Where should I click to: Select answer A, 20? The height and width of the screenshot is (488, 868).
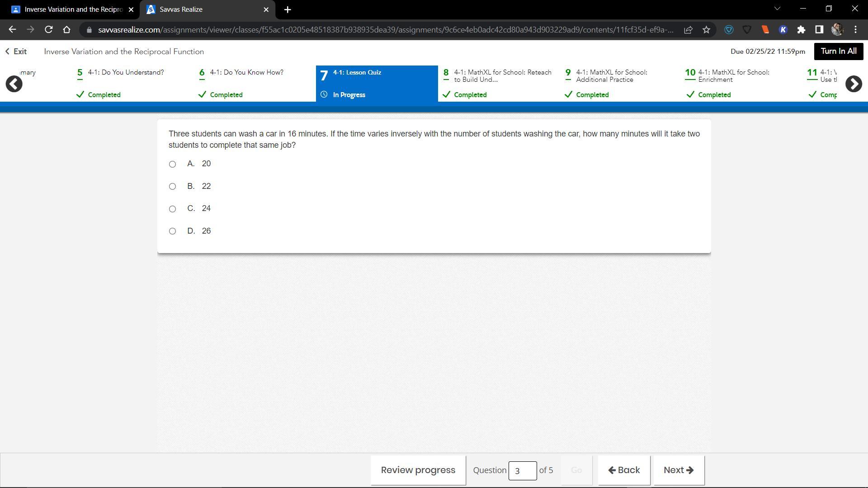click(172, 164)
